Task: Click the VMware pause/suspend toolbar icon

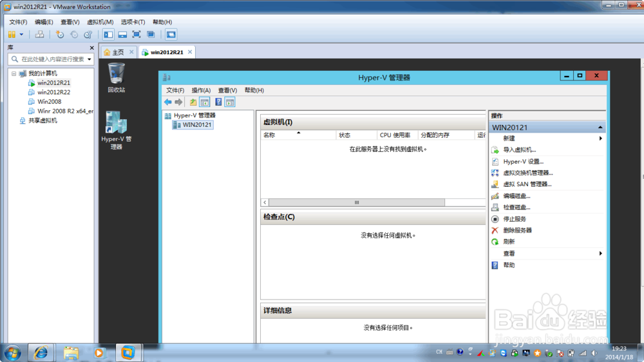Action: pyautogui.click(x=12, y=35)
